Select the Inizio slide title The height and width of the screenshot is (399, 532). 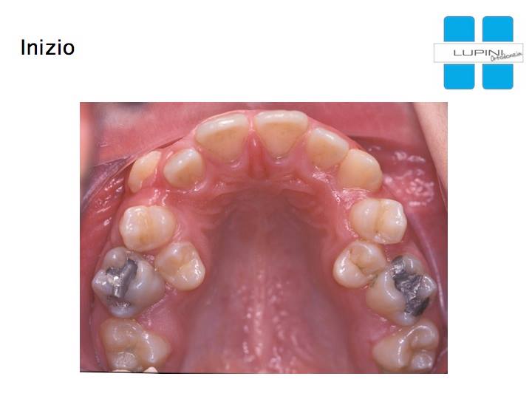point(47,47)
